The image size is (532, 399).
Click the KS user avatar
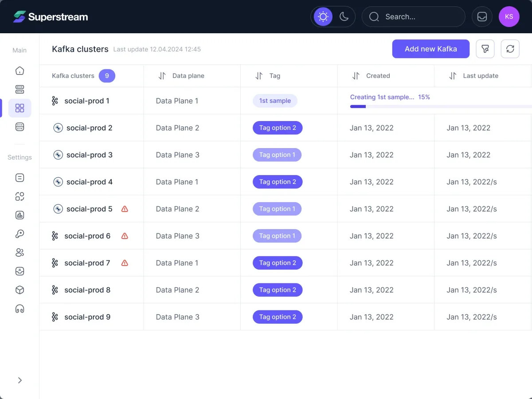point(509,17)
